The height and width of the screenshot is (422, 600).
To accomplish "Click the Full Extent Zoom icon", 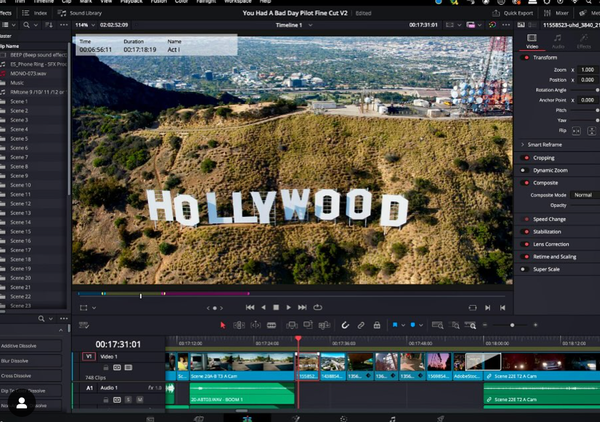I will tap(437, 325).
